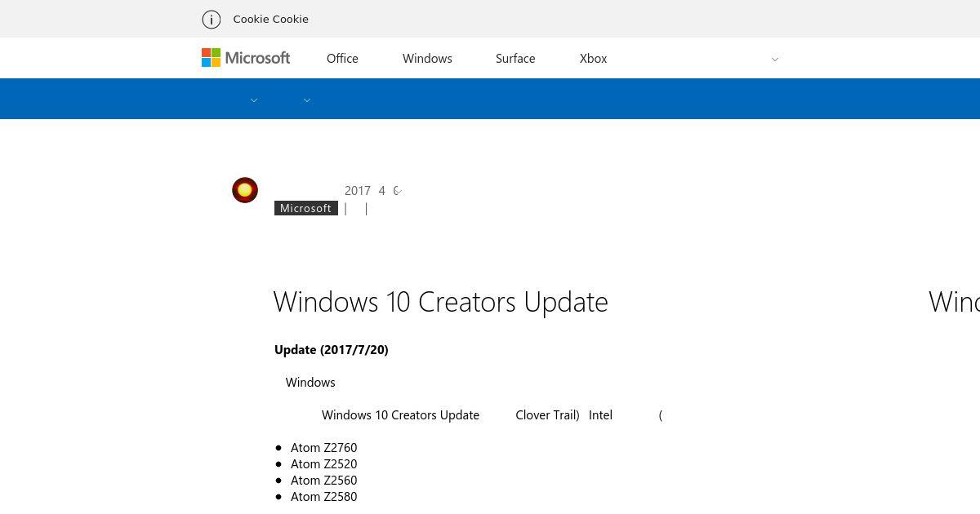Screen dimensions: 980x514
Task: Click the Microsoft author badge
Action: tap(305, 208)
